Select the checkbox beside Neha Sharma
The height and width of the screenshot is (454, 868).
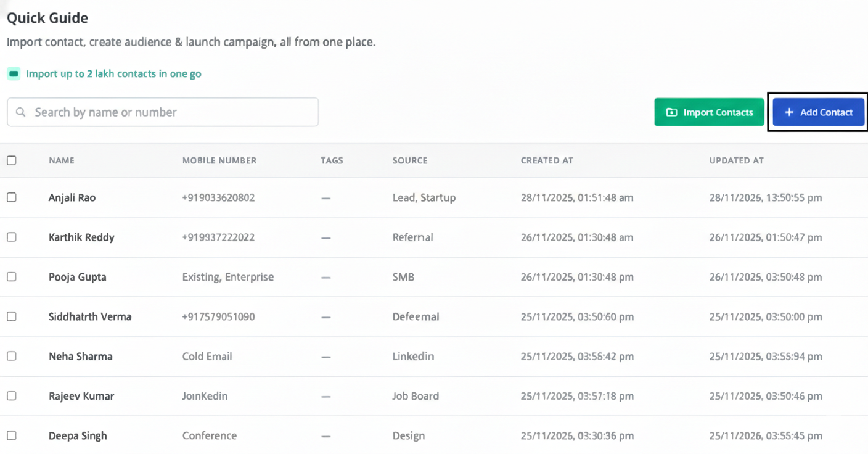pyautogui.click(x=11, y=356)
